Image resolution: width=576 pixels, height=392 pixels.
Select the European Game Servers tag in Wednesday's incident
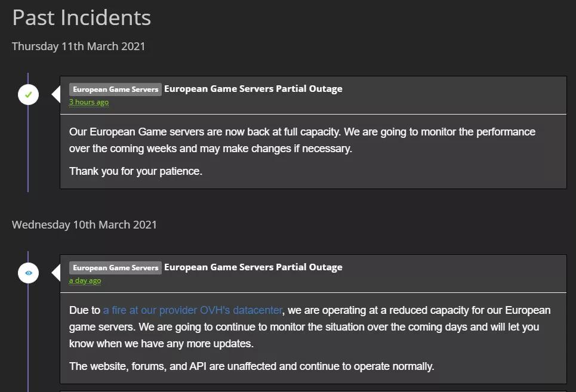(115, 268)
